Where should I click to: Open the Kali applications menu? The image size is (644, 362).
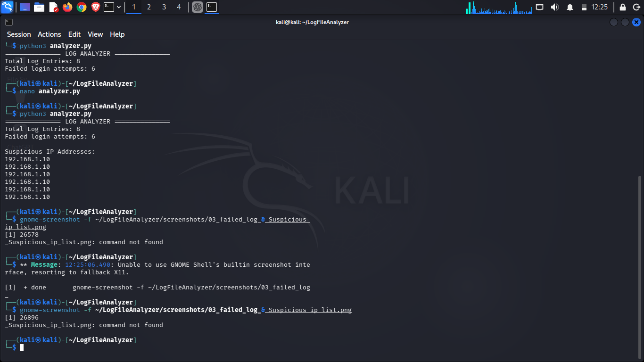pos(7,7)
